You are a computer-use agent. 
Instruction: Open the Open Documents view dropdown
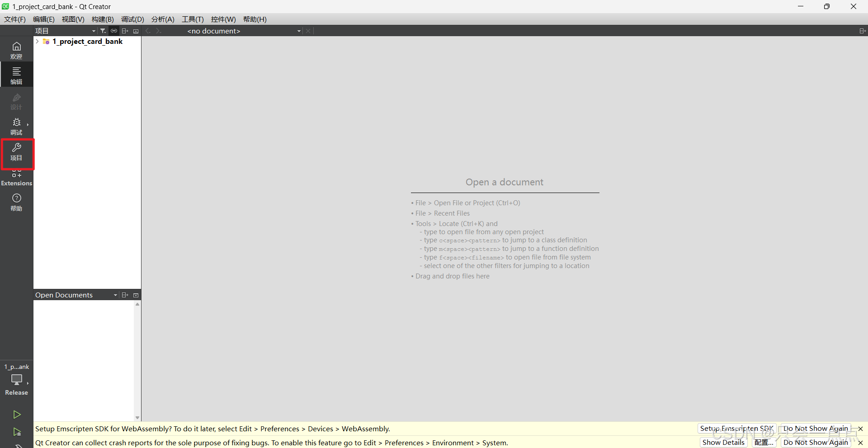(x=76, y=295)
